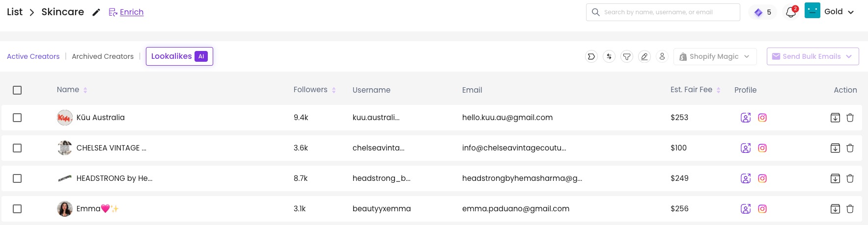
Task: Focus the creator search field
Action: pos(663,12)
